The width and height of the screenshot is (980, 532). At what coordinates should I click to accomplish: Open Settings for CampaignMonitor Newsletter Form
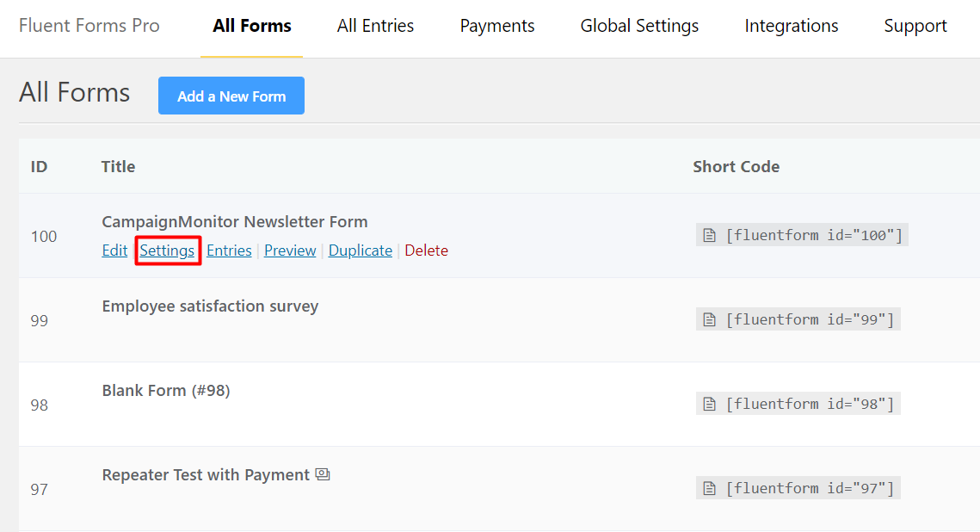coord(168,251)
